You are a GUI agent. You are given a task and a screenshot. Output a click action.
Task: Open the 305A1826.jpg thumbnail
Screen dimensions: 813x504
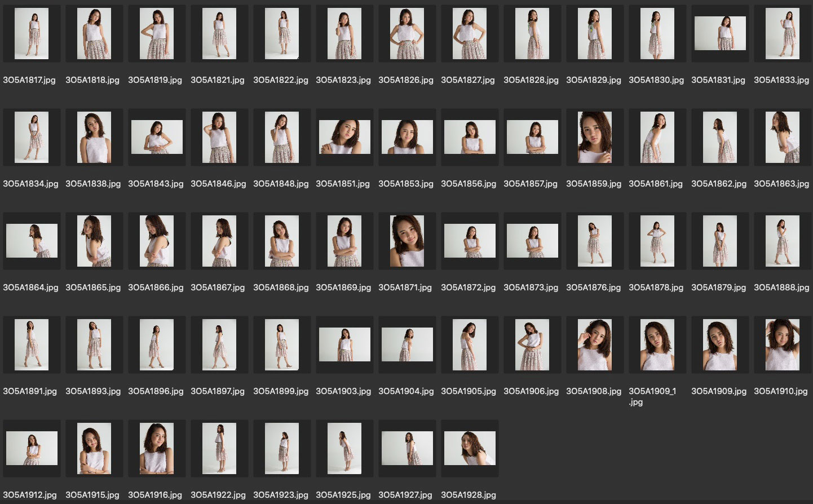click(x=407, y=34)
